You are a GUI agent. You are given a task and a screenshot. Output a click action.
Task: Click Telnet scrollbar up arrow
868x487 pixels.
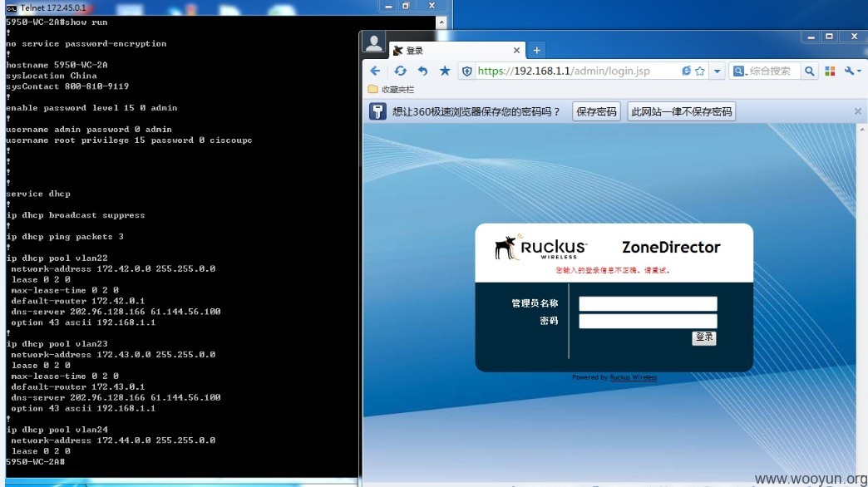coord(441,22)
